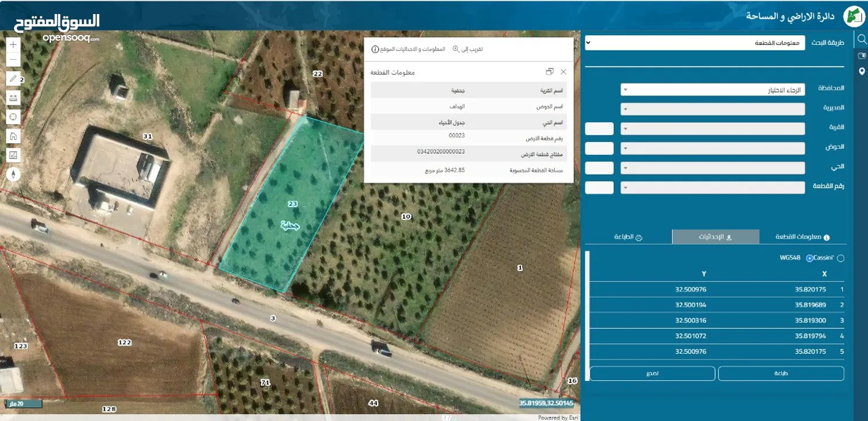Open the basemap gallery tool

pos(13,155)
